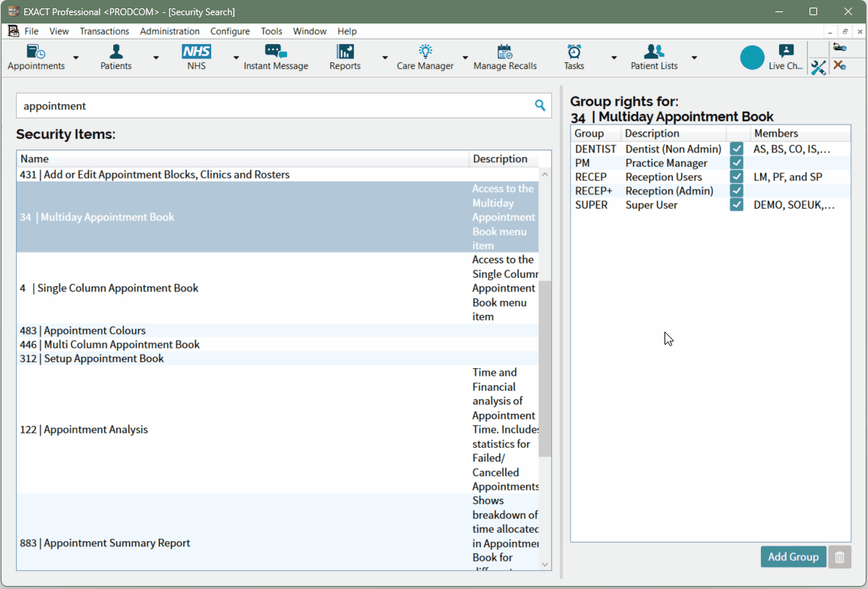Image resolution: width=868 pixels, height=589 pixels.
Task: Click the round teal status icon
Action: pos(752,58)
